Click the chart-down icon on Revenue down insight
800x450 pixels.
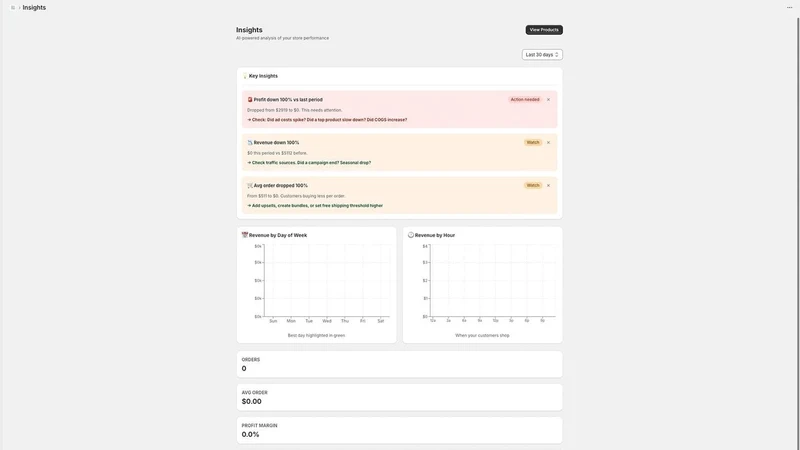pos(250,142)
